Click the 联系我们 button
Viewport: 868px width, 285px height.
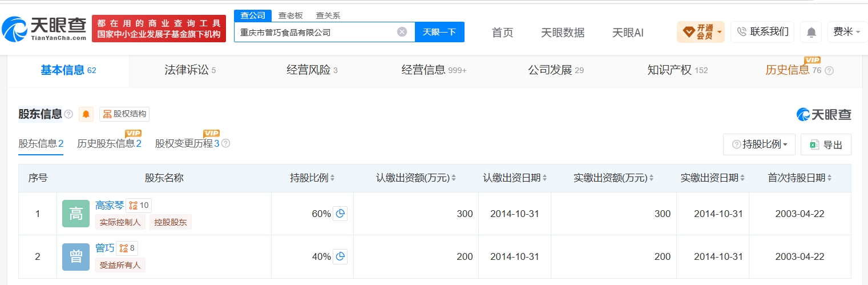(762, 32)
